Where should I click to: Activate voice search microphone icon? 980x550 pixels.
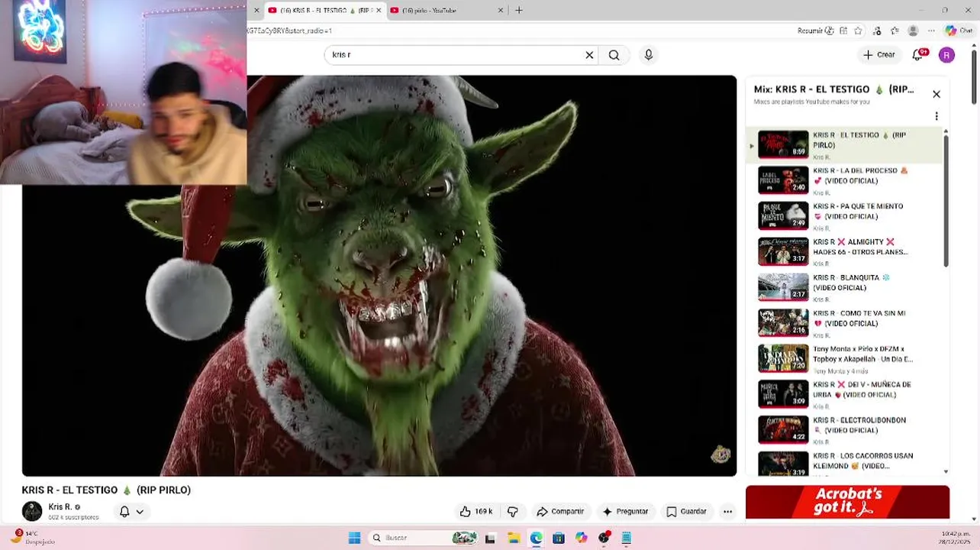coord(649,55)
